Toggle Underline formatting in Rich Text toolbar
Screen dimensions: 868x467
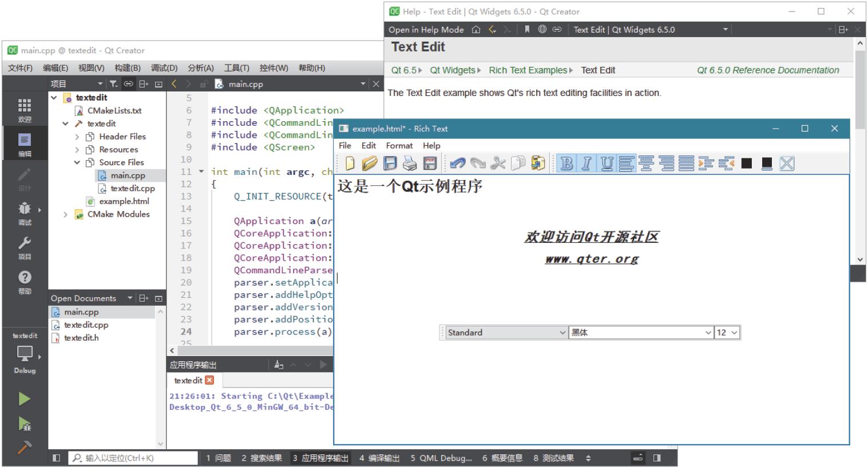tap(607, 164)
